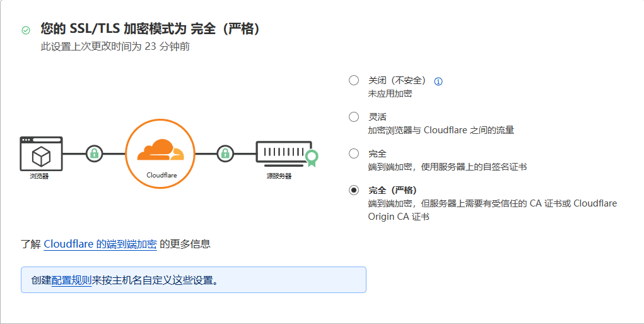Viewport: 644px width, 324px height.
Task: Click the green certificate badge on server
Action: 312,159
